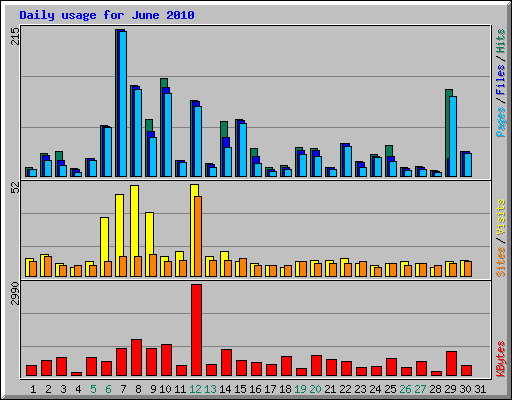Image resolution: width=512 pixels, height=400 pixels.
Task: Click the cyan Pages bar for day 29
Action: pos(453,136)
